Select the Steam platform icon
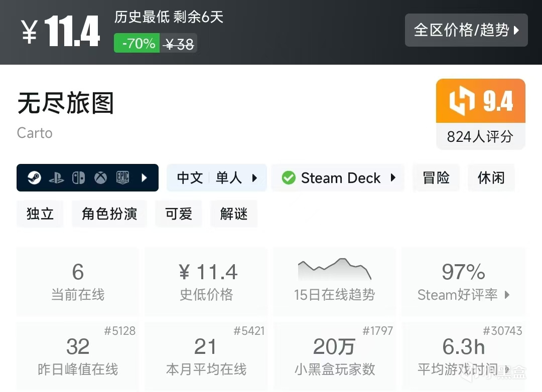The height and width of the screenshot is (392, 542). tap(34, 177)
